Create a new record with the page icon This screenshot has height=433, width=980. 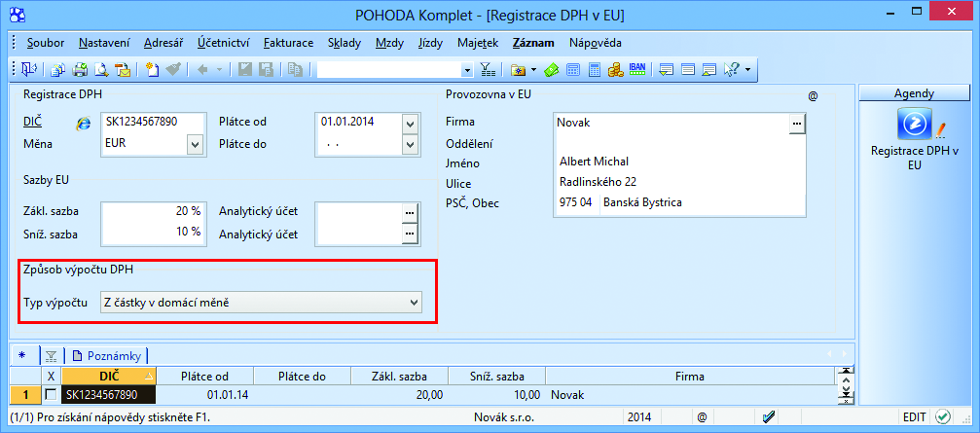(x=152, y=69)
